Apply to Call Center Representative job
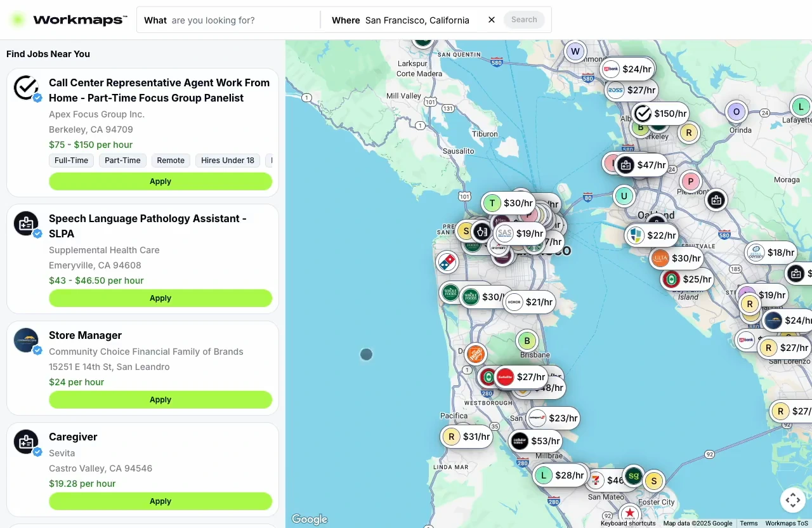The height and width of the screenshot is (528, 812). (160, 181)
